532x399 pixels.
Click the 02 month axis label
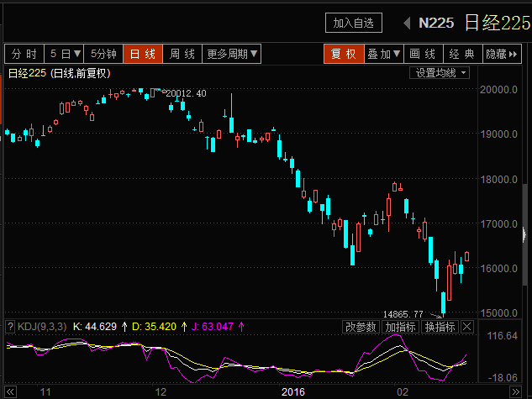[x=403, y=392]
